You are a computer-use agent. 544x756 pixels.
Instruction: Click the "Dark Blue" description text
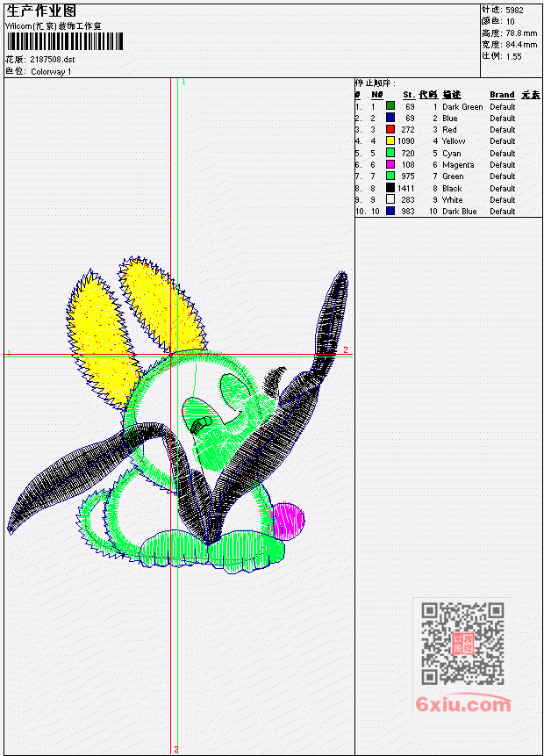pos(460,212)
